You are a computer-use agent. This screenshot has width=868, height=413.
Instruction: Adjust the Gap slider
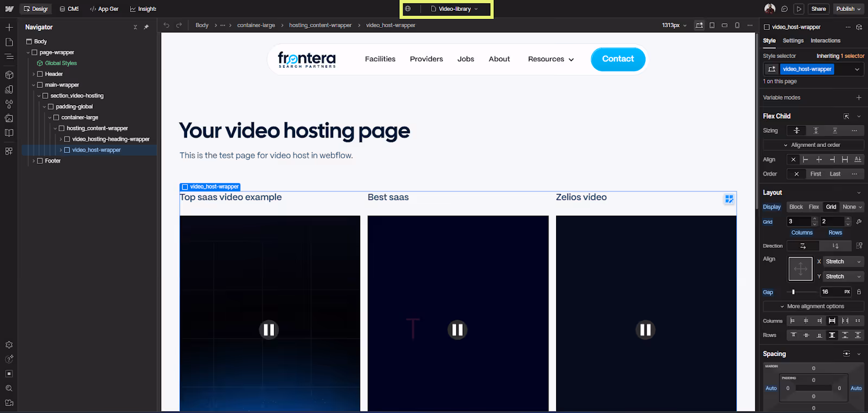pos(793,292)
